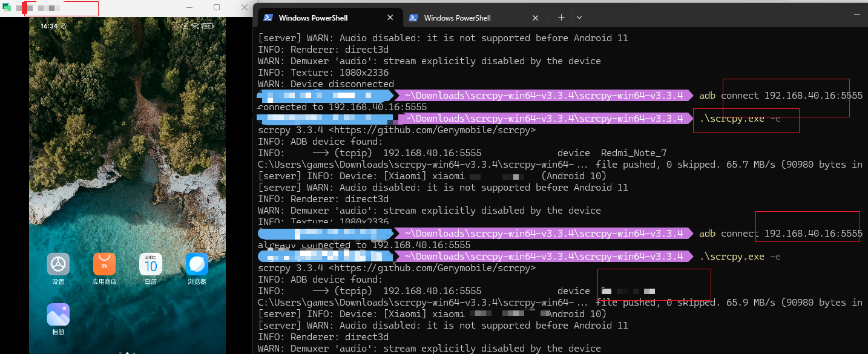Open the Settings app (设置) on phone

click(58, 264)
